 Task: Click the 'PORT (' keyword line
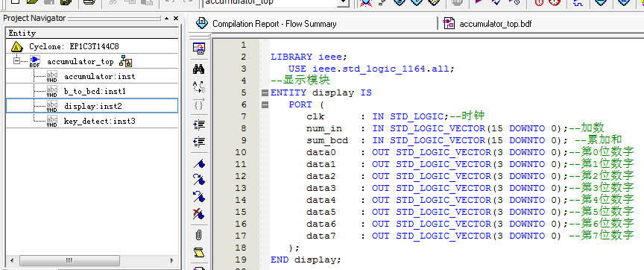(306, 105)
